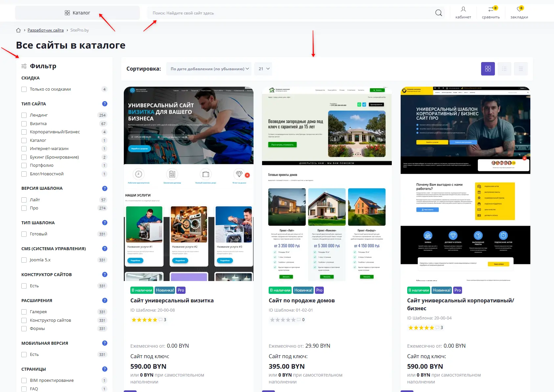Open the bookmarks (закладки) heart icon
The width and height of the screenshot is (554, 392).
(519, 9)
